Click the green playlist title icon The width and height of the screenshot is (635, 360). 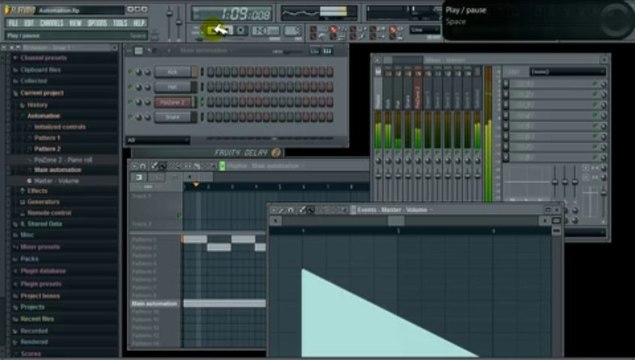click(x=222, y=166)
